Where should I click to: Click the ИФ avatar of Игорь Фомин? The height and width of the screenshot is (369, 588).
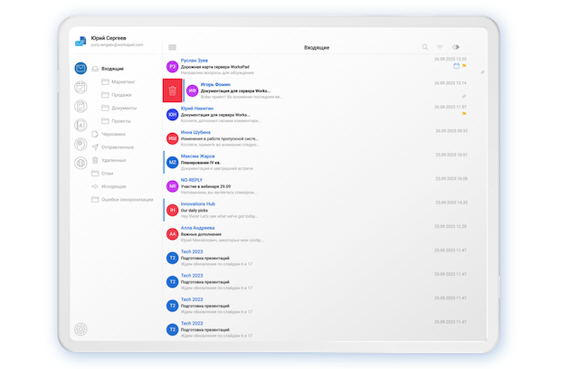pos(193,90)
